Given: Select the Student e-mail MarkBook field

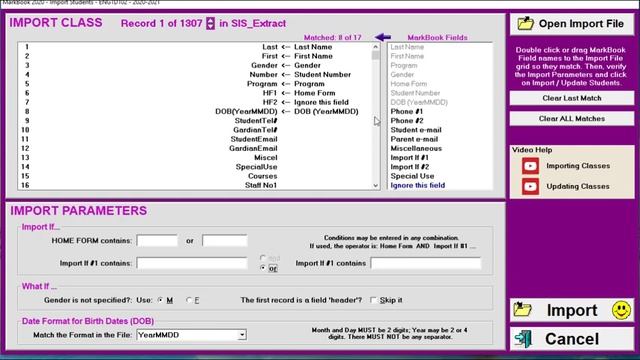Looking at the screenshot, I should [x=416, y=130].
